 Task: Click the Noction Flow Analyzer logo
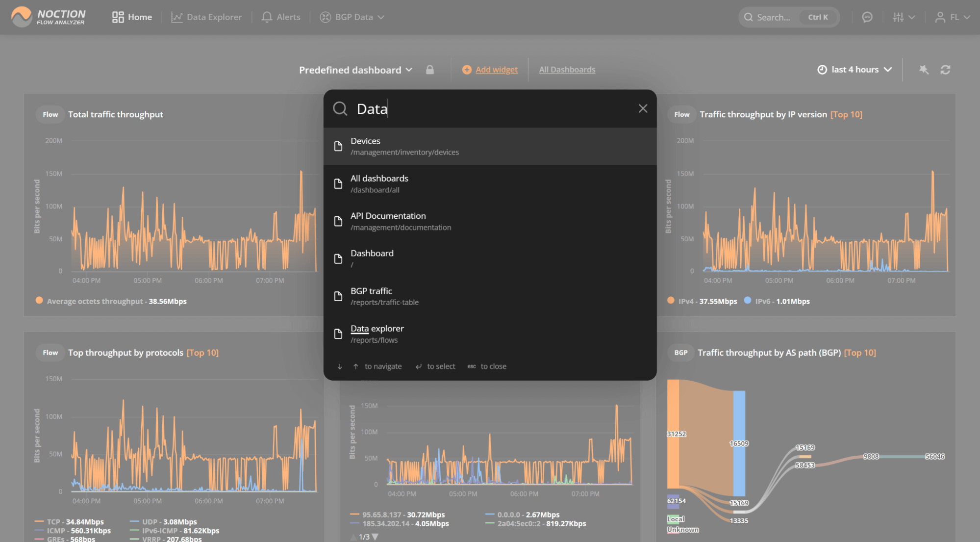pos(48,17)
